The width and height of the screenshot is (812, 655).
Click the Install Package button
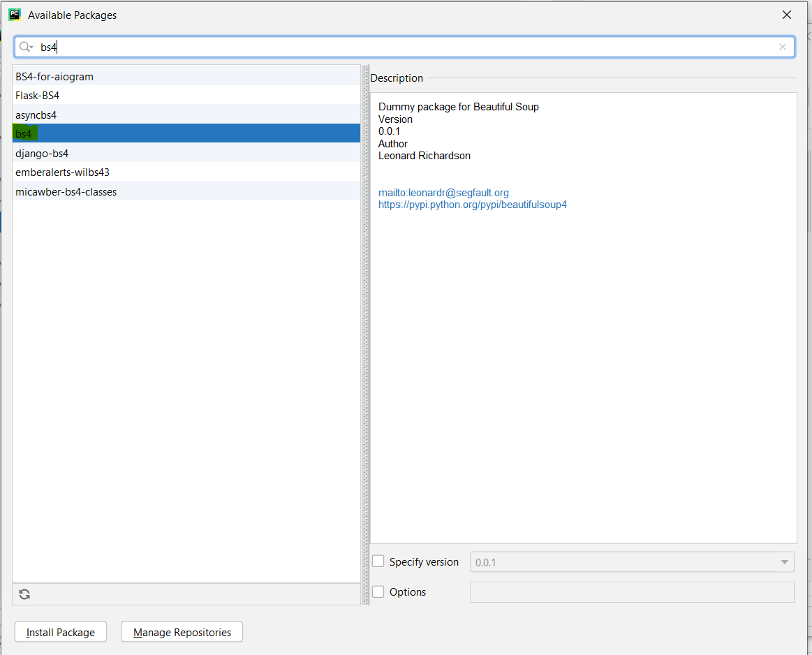click(x=60, y=631)
